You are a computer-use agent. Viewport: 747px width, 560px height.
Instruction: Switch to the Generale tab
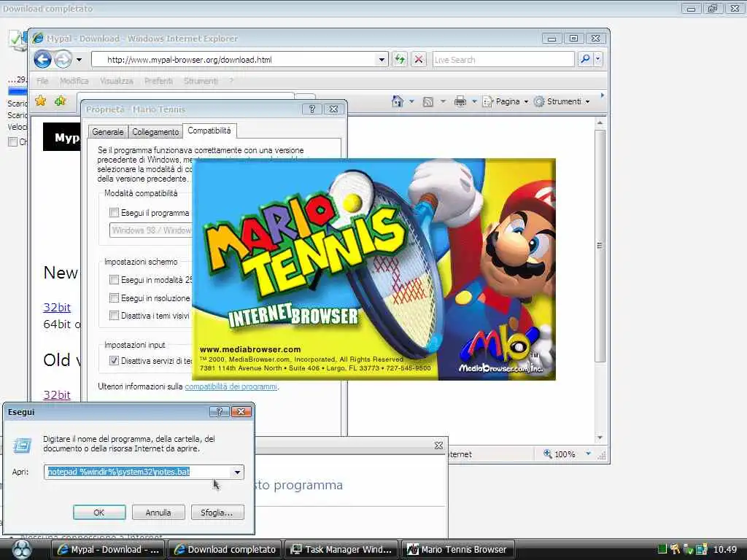(108, 132)
